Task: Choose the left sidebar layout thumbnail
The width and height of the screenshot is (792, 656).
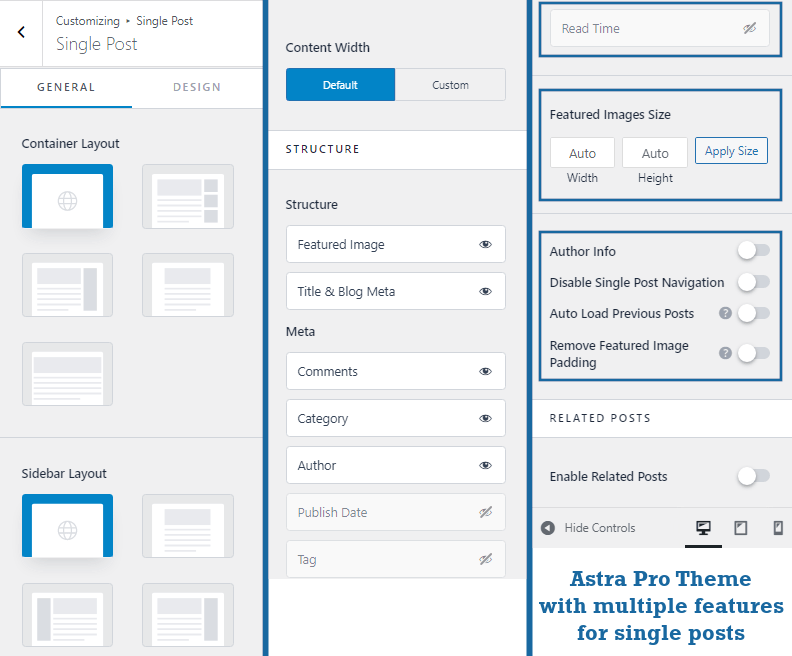Action: (67, 615)
